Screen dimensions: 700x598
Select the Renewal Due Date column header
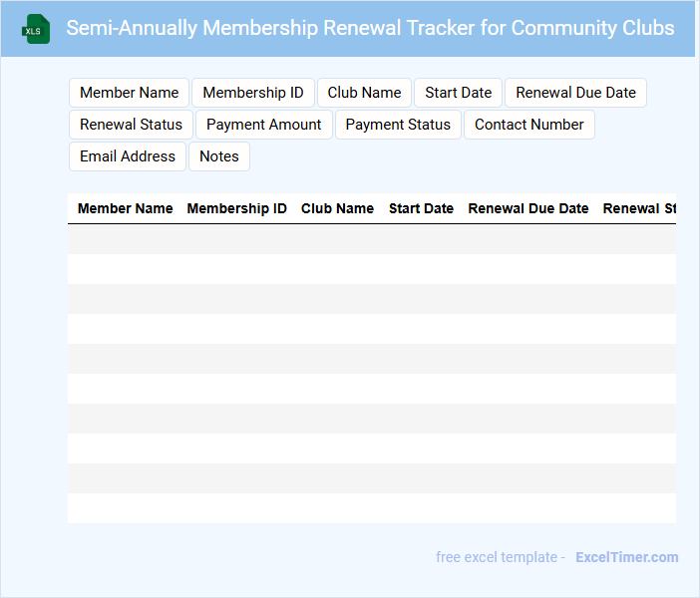(527, 209)
